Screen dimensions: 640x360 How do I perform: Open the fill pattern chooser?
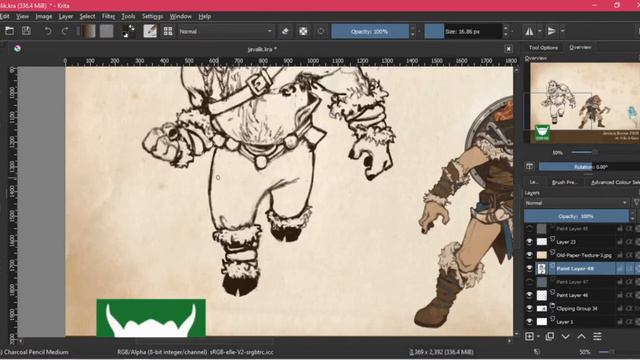(x=107, y=31)
